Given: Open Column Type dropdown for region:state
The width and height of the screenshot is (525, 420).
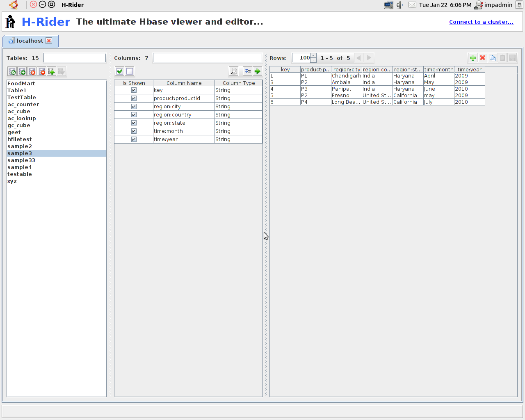Looking at the screenshot, I should pyautogui.click(x=238, y=123).
